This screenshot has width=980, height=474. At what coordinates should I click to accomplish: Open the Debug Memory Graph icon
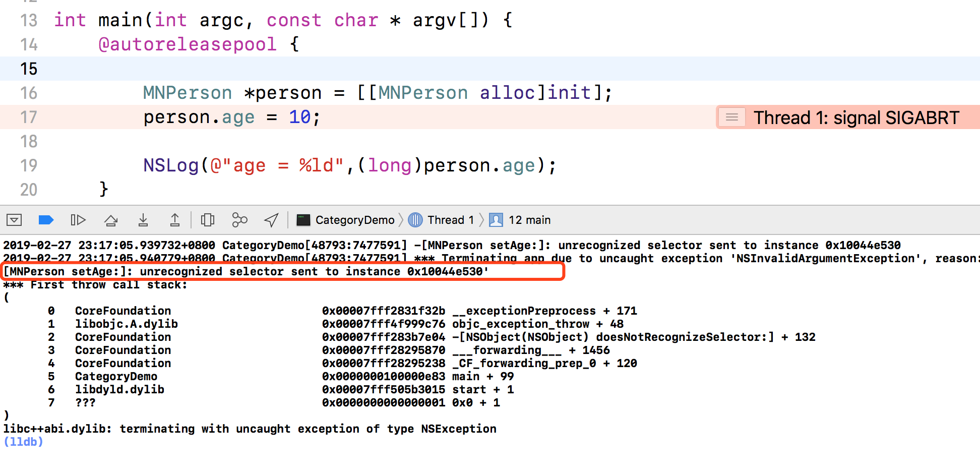(x=239, y=220)
